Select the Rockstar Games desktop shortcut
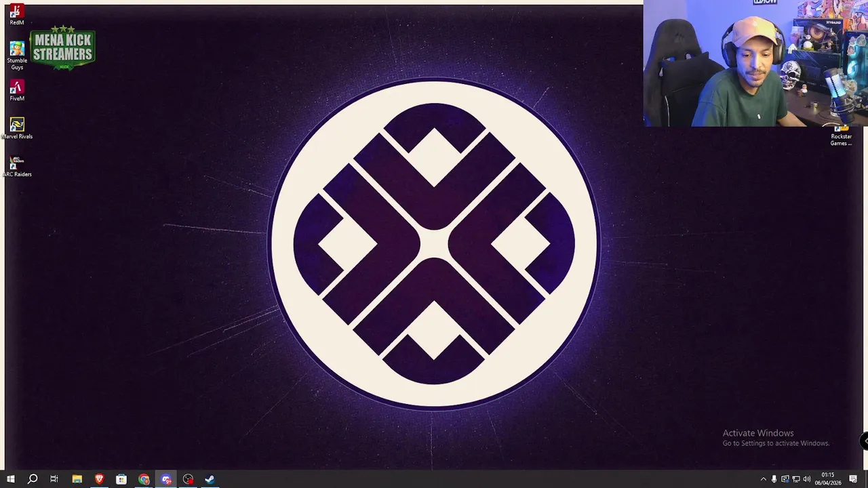Viewport: 868px width, 488px height. click(x=841, y=136)
